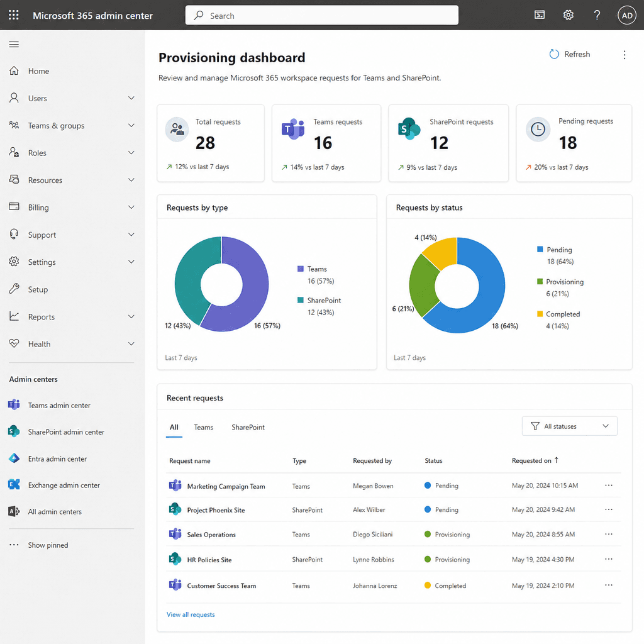Expand the Billing nav section
This screenshot has width=644, height=644.
point(131,207)
